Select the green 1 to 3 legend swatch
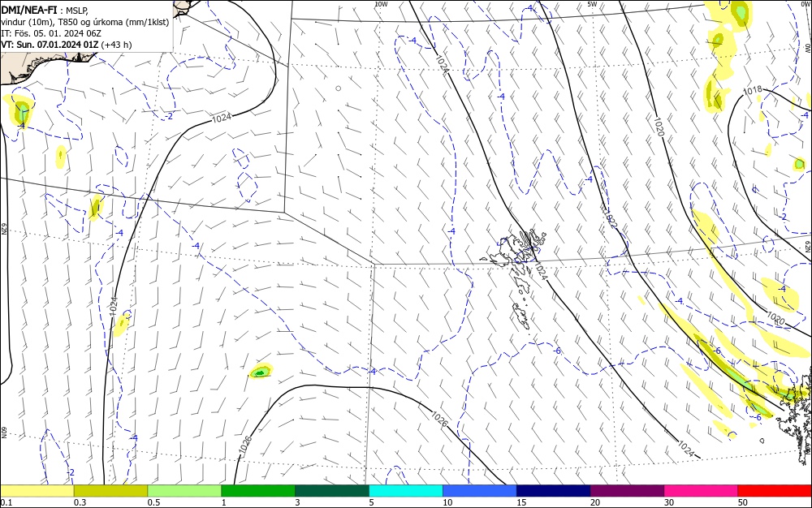The width and height of the screenshot is (812, 508). (258, 491)
